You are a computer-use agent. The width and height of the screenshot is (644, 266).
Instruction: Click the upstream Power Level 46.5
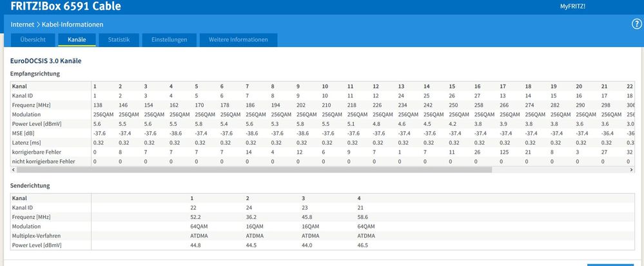click(363, 245)
